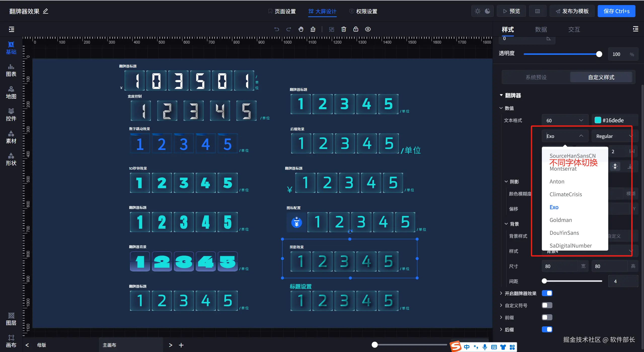This screenshot has width=644, height=352.
Task: Click the #16dede color swatch
Action: [598, 120]
